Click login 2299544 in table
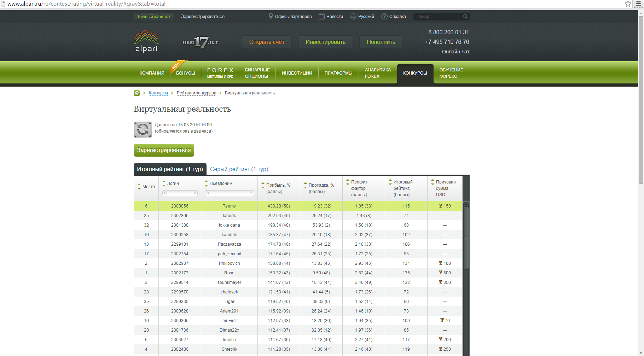 click(x=180, y=282)
